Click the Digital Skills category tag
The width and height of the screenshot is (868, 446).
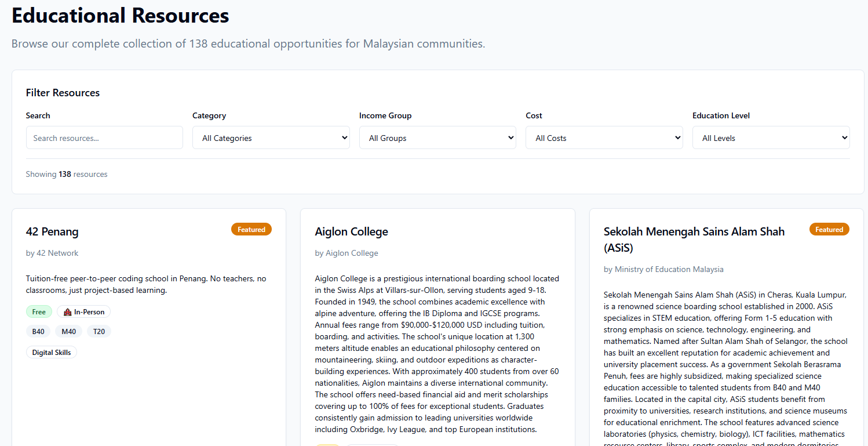[x=52, y=352]
